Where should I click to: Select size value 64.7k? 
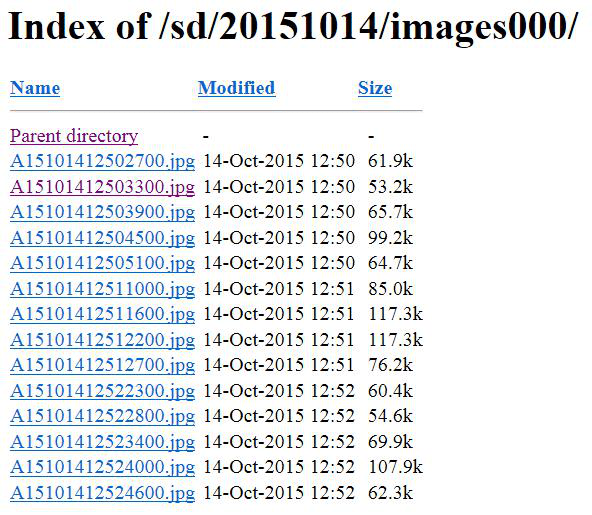390,263
